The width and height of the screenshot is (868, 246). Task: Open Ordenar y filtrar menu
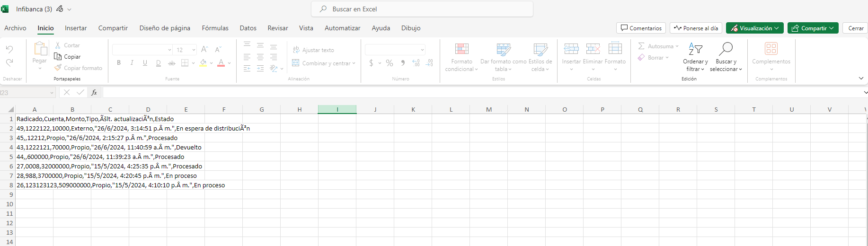695,57
